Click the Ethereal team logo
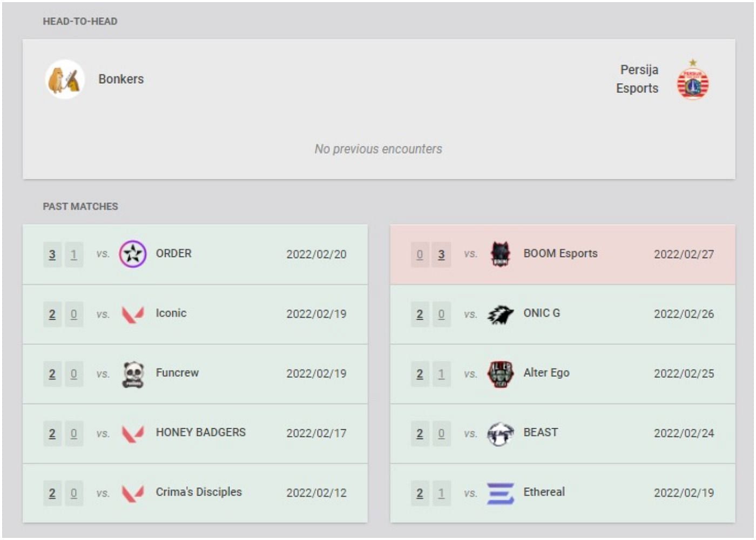The height and width of the screenshot is (540, 756). pyautogui.click(x=500, y=493)
